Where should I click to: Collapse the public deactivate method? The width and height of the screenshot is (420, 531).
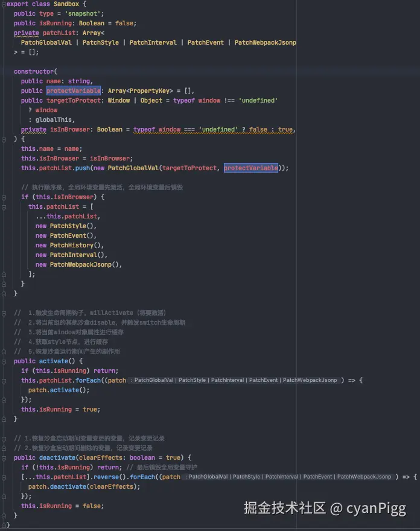point(4,458)
